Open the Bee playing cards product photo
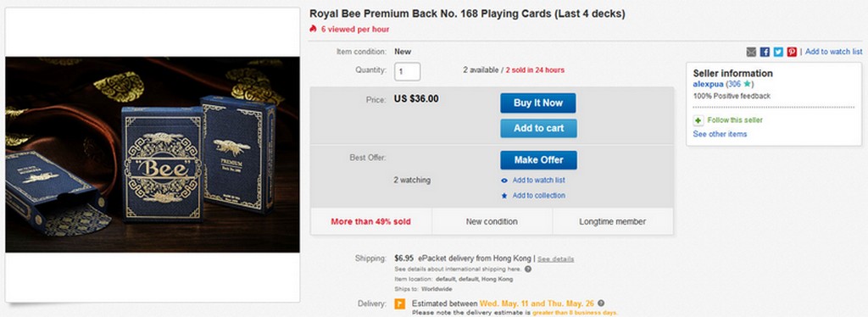 click(x=153, y=154)
